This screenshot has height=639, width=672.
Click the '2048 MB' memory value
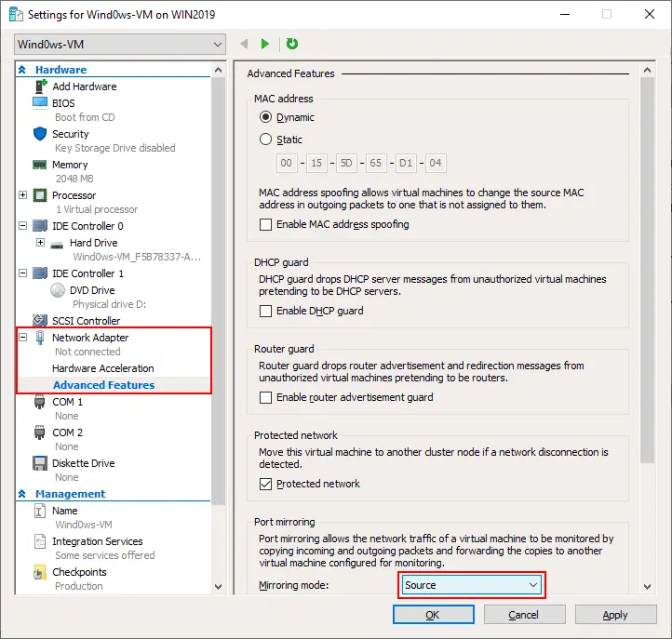click(74, 179)
